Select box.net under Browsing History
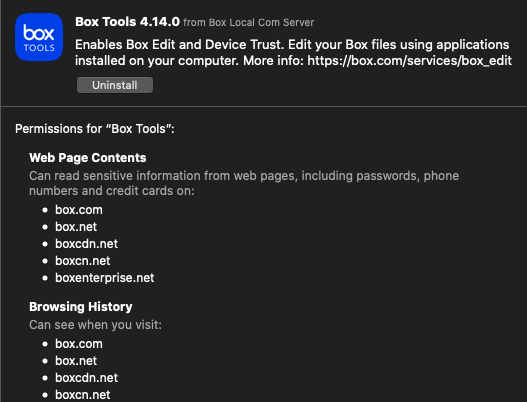 coord(76,361)
